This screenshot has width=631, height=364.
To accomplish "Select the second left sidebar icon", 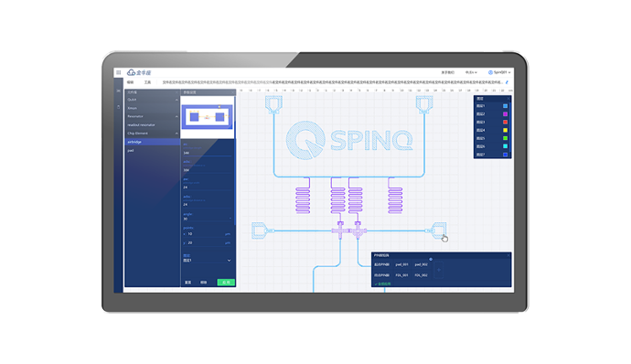I will (x=118, y=107).
